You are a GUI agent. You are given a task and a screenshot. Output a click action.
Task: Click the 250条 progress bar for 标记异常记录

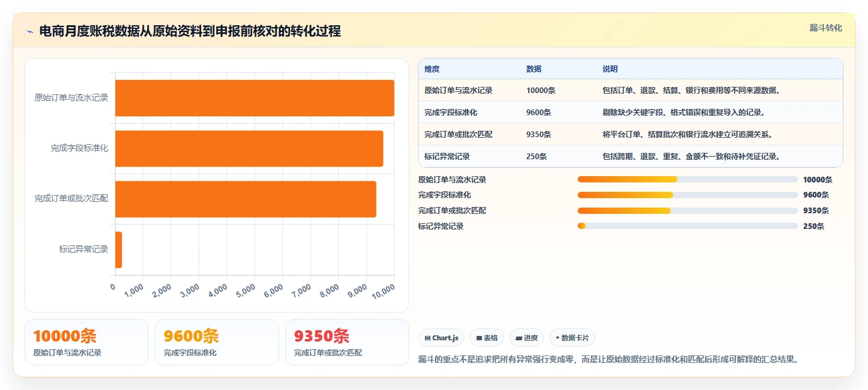(688, 226)
